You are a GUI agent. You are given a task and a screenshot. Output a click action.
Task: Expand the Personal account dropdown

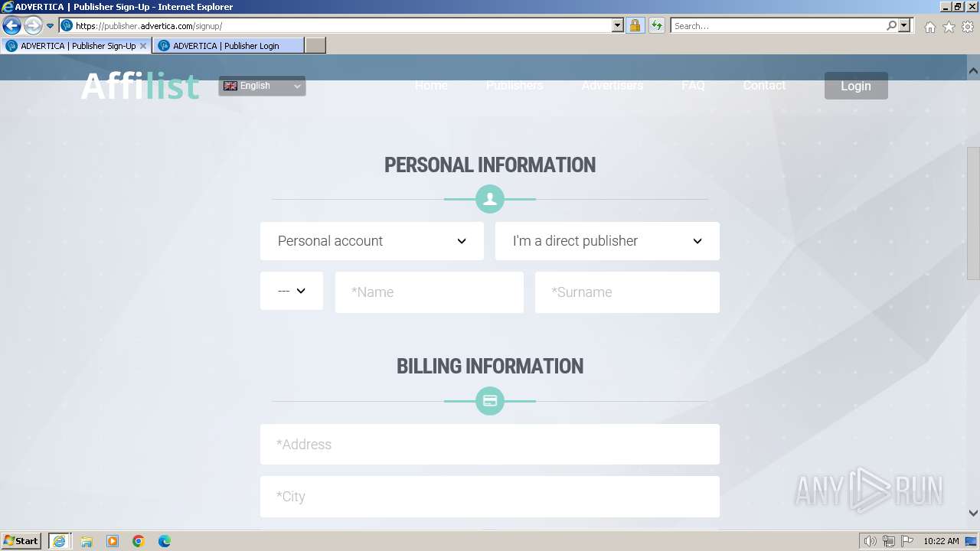pyautogui.click(x=372, y=241)
